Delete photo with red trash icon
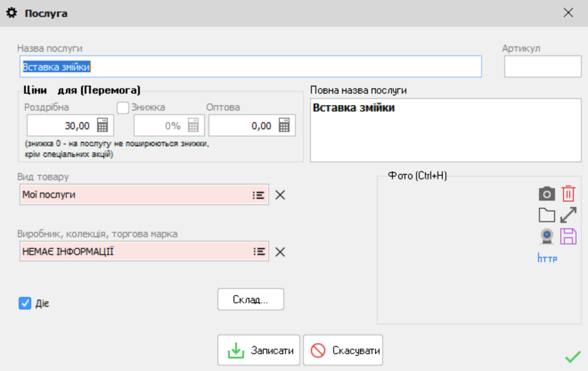 pos(568,194)
